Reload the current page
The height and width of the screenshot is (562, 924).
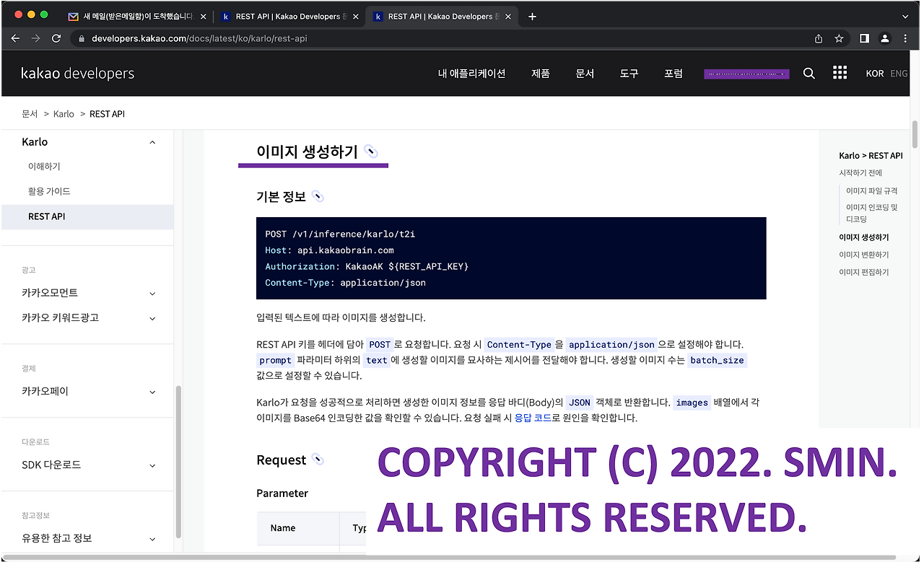point(56,38)
